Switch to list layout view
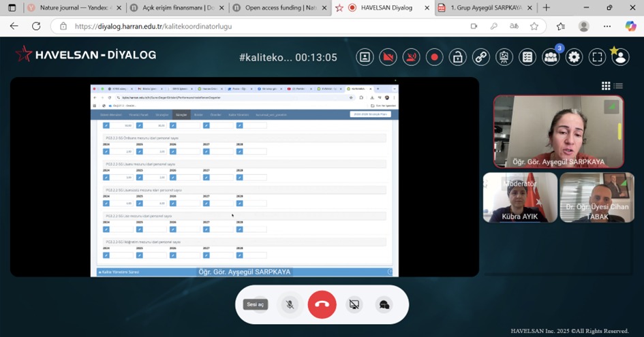Screen dimensions: 644x337 click(618, 86)
